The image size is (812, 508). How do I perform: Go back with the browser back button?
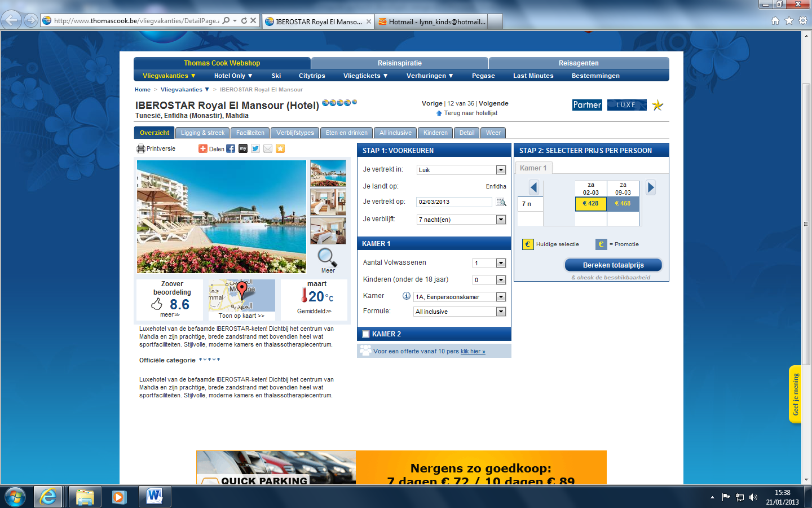click(11, 21)
